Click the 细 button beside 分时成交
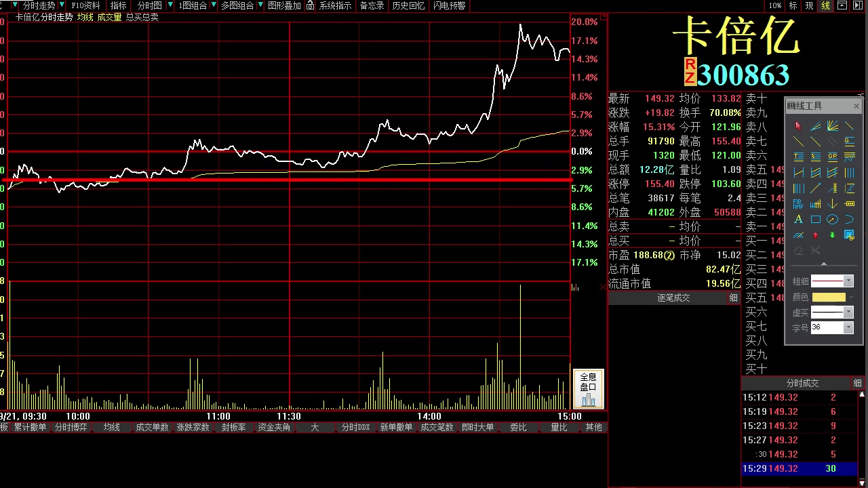 858,383
